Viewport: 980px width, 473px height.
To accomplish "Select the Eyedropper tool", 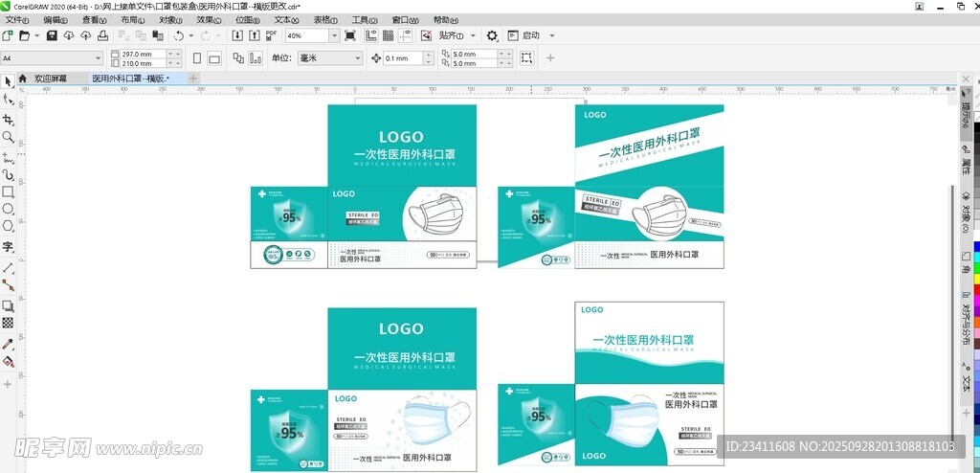I will click(8, 344).
